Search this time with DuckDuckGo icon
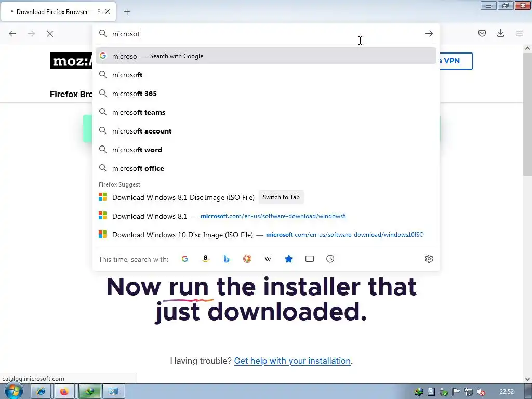This screenshot has width=532, height=399. tap(247, 259)
